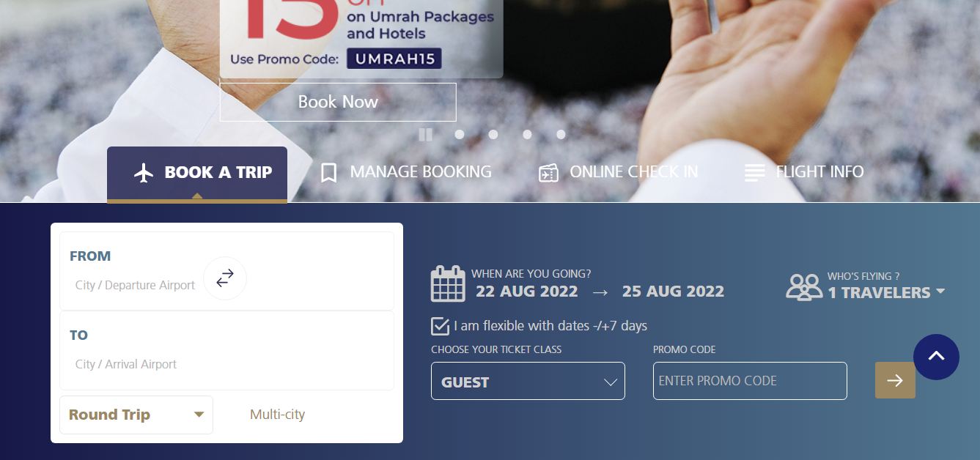Viewport: 980px width, 460px height.
Task: Open the calendar icon for travel dates
Action: tap(448, 284)
